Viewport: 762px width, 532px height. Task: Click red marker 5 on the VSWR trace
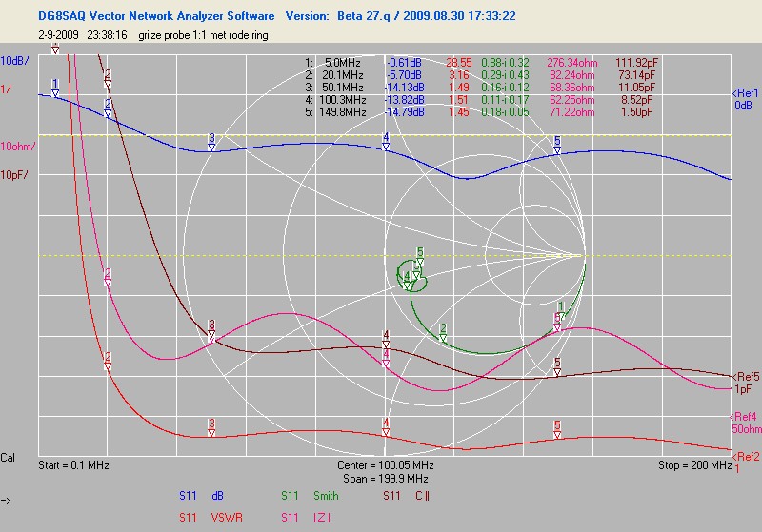click(x=557, y=429)
